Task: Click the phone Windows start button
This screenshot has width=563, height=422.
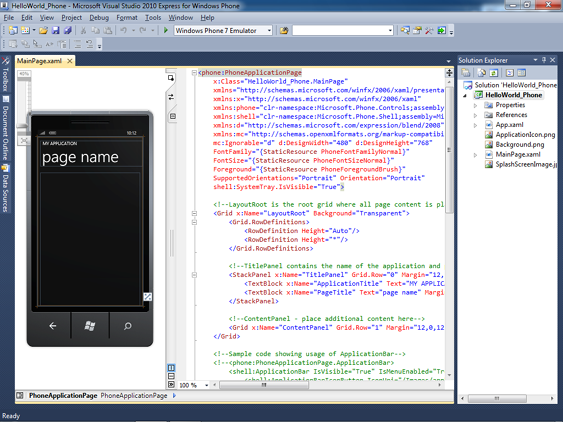Action: coord(90,326)
